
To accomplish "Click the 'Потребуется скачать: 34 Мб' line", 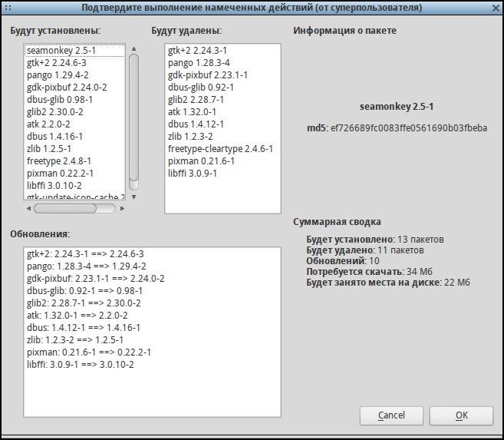I will (369, 272).
